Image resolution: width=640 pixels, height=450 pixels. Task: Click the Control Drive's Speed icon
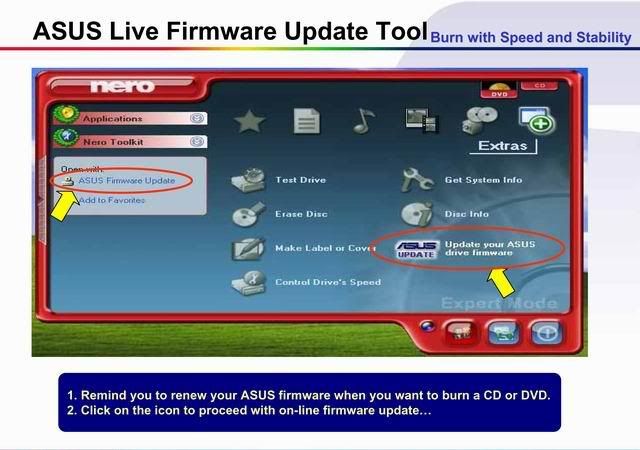[249, 283]
